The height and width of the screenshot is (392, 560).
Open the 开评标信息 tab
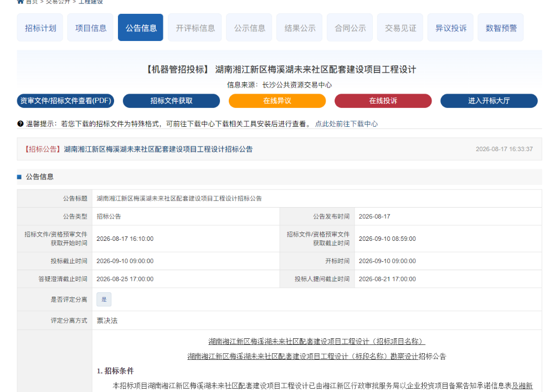195,28
